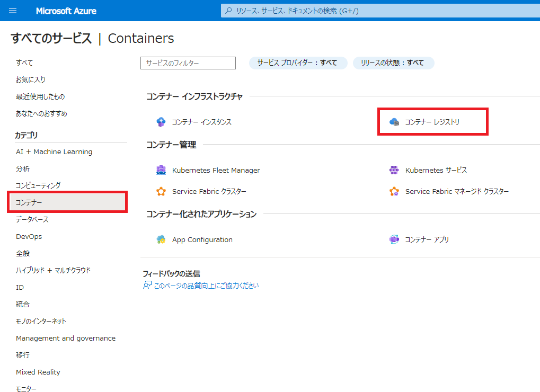
Task: Select モノのインターネット category
Action: 41,321
